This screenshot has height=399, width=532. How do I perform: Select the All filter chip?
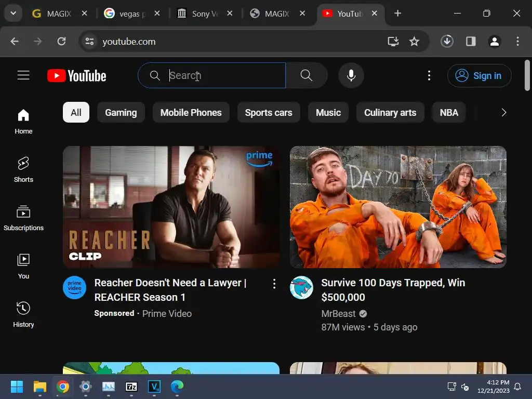pyautogui.click(x=76, y=112)
